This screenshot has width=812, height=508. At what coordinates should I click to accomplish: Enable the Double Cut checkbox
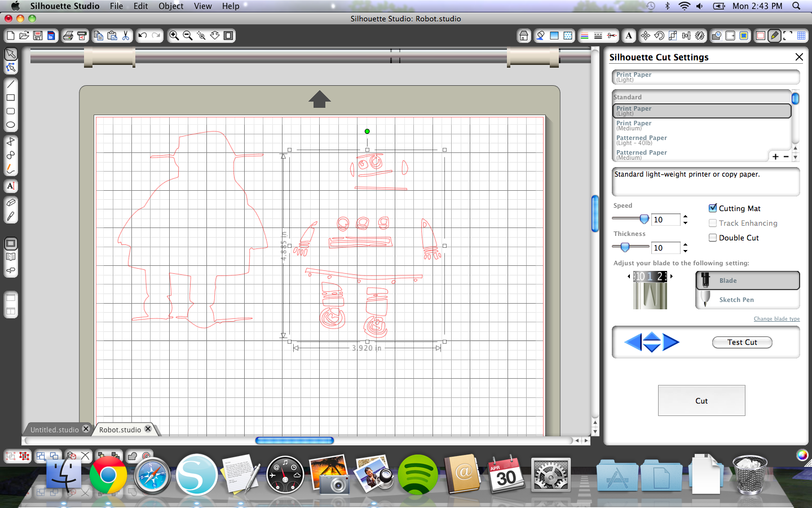(x=713, y=238)
